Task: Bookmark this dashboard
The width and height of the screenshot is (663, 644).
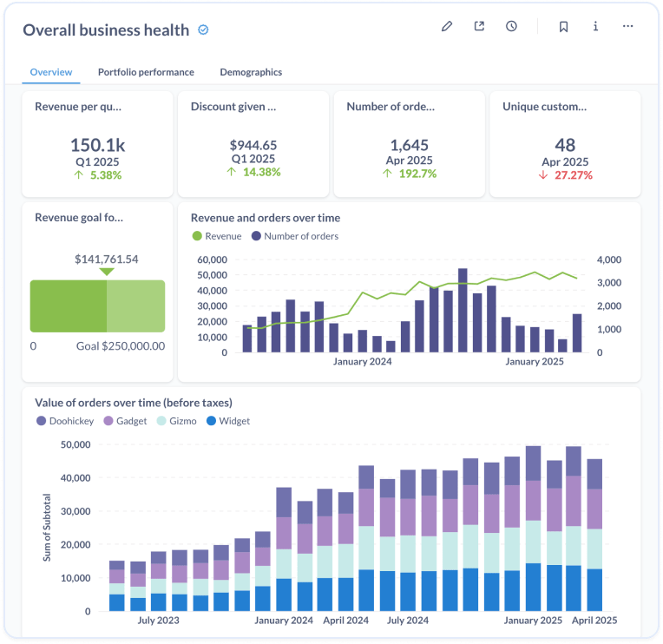Action: (563, 26)
